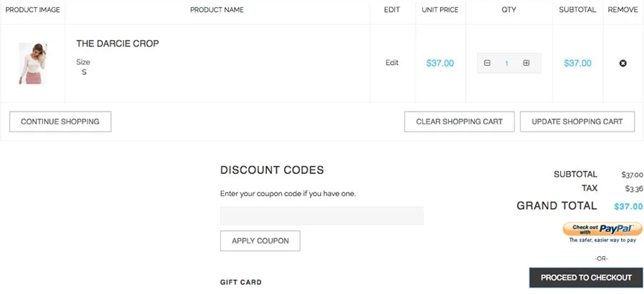Image resolution: width=644 pixels, height=294 pixels.
Task: Open The Darcie Crop product link
Action: click(x=117, y=44)
